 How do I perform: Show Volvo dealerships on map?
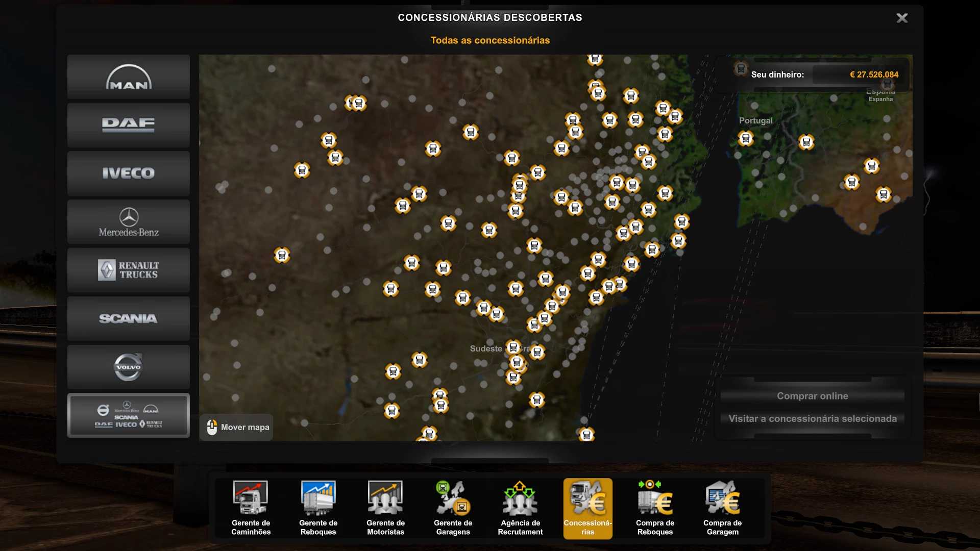coord(128,367)
